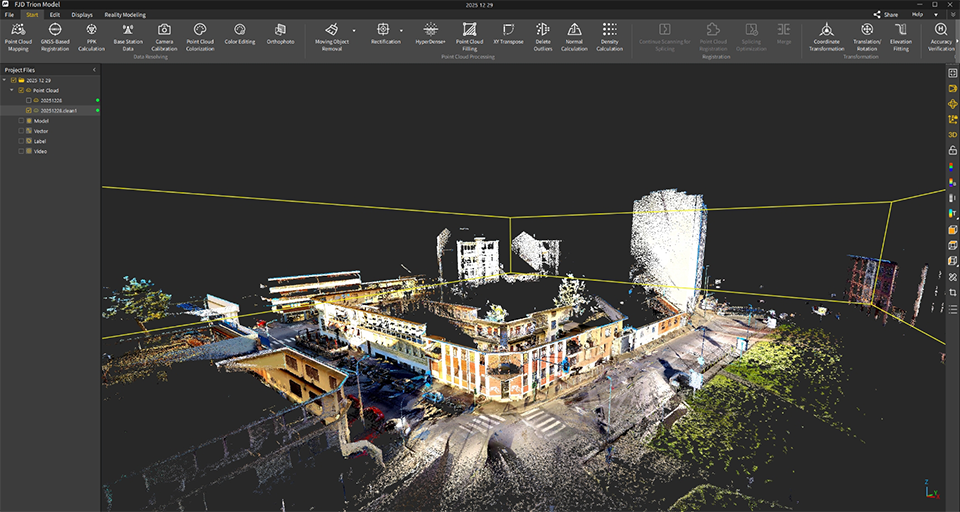Open the Edit ribbon tab

[x=55, y=15]
